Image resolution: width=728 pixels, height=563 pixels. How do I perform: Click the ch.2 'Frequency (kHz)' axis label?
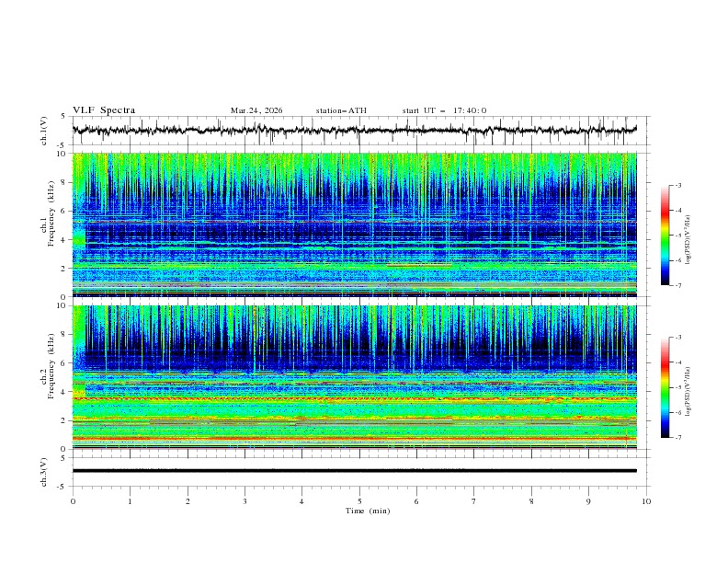51,366
